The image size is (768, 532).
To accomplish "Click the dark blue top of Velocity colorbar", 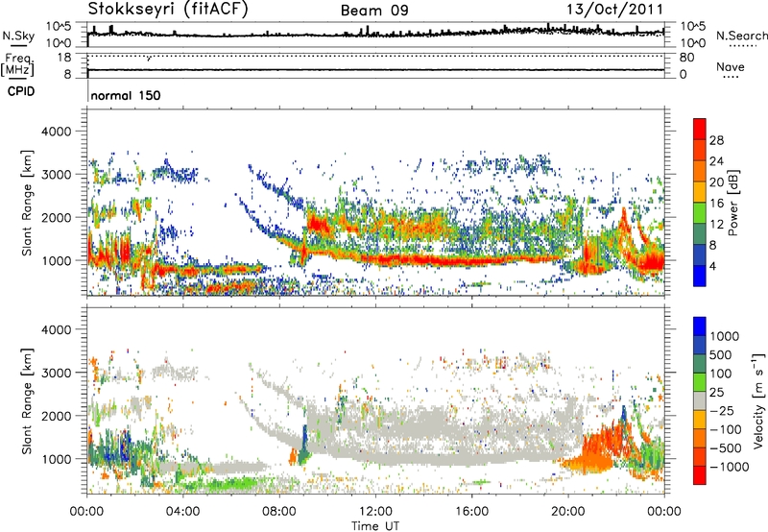I will coord(700,326).
